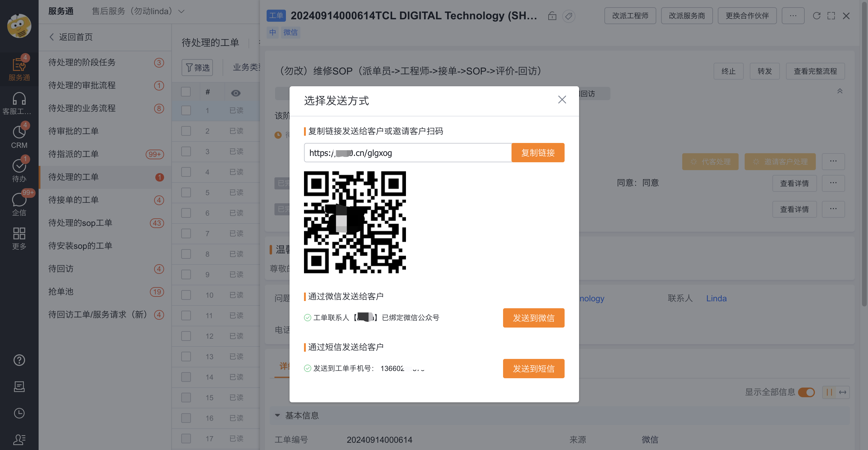Viewport: 868px width, 450px height.
Task: Expand the 售后服务（勿动linda）dropdown
Action: 181,11
